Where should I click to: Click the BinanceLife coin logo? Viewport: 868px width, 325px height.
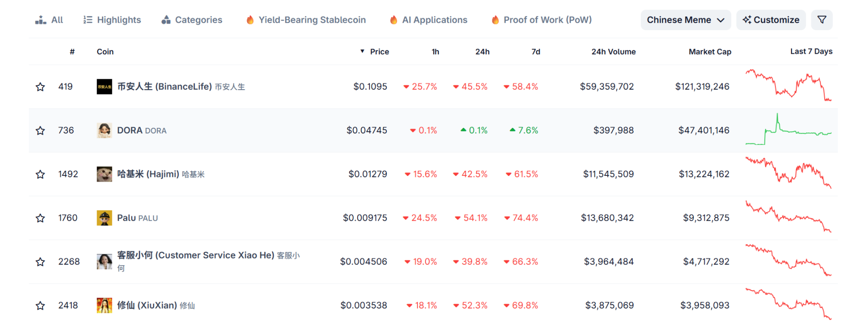pos(104,87)
